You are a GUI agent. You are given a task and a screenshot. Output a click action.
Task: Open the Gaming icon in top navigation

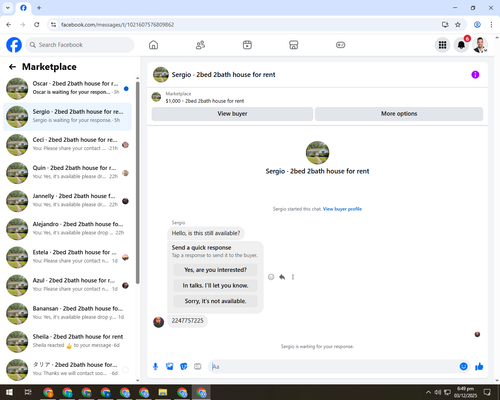340,45
